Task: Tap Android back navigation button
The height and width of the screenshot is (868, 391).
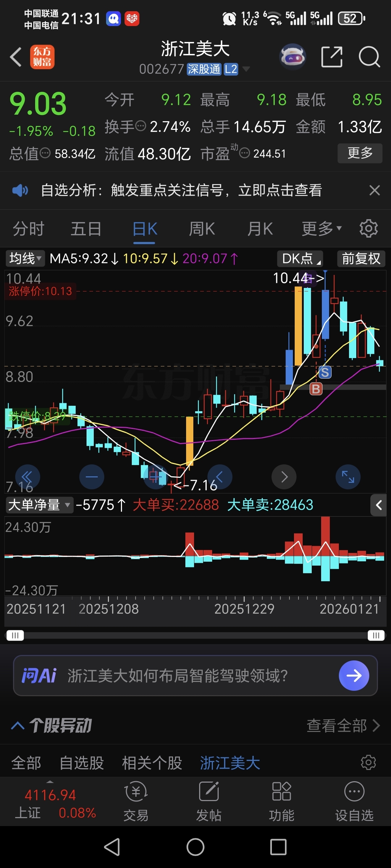Action: pos(112,847)
